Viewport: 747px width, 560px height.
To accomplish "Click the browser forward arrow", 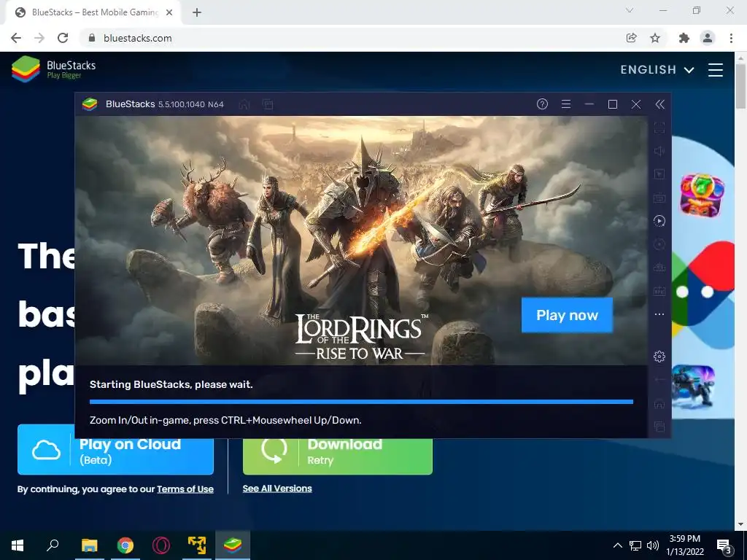I will [39, 38].
